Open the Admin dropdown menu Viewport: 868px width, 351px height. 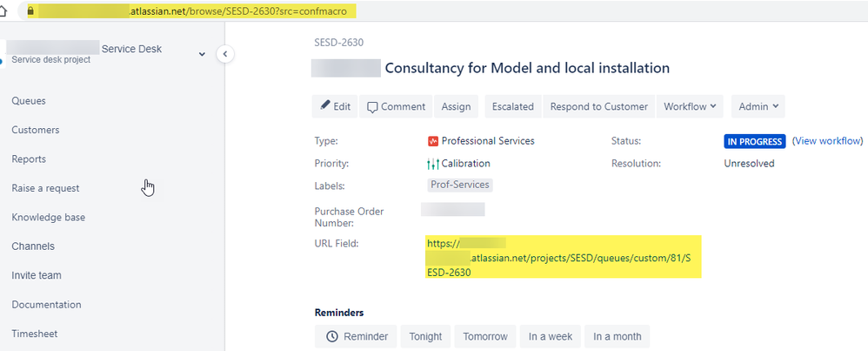point(758,106)
